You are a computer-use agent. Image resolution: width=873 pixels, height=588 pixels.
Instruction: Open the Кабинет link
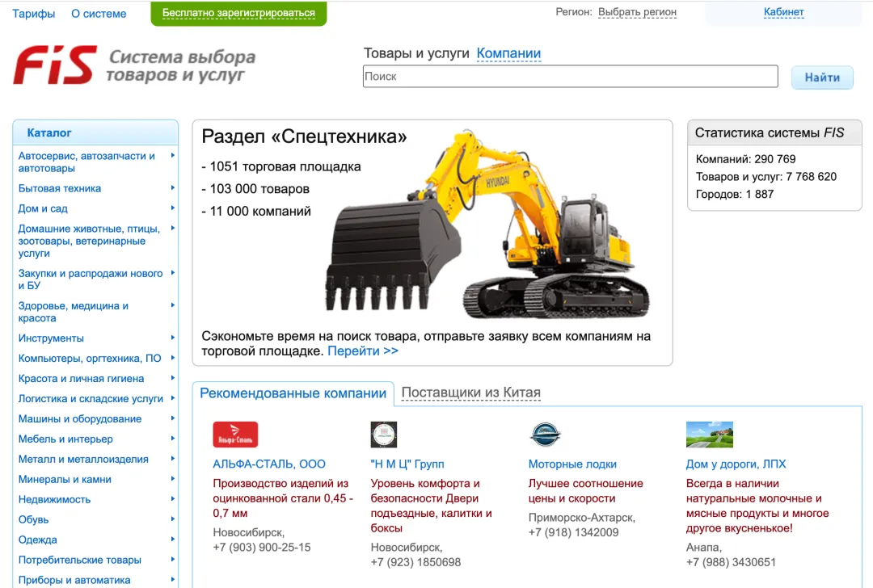point(783,11)
